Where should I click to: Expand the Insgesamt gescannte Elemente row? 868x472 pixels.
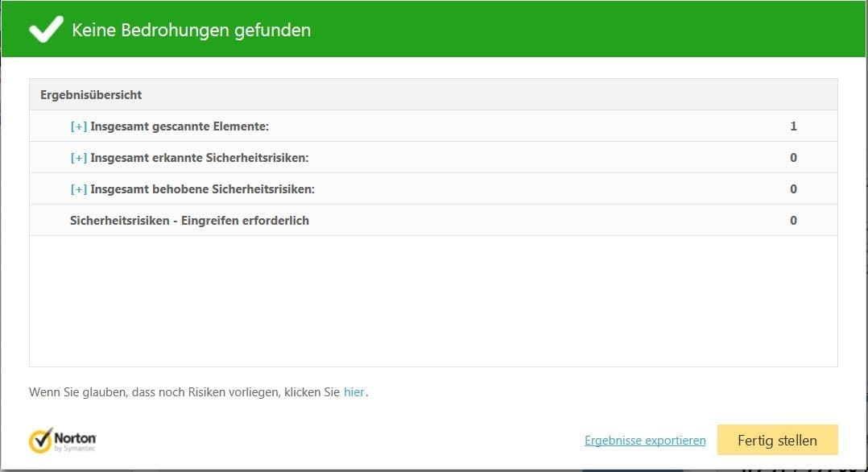pos(79,126)
